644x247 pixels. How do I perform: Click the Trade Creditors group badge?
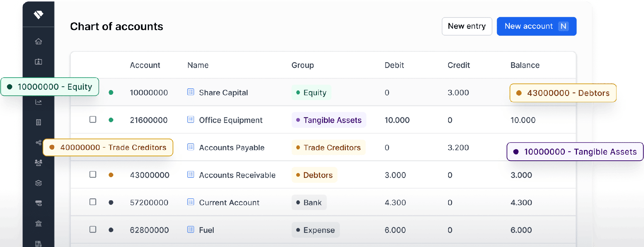[328, 148]
